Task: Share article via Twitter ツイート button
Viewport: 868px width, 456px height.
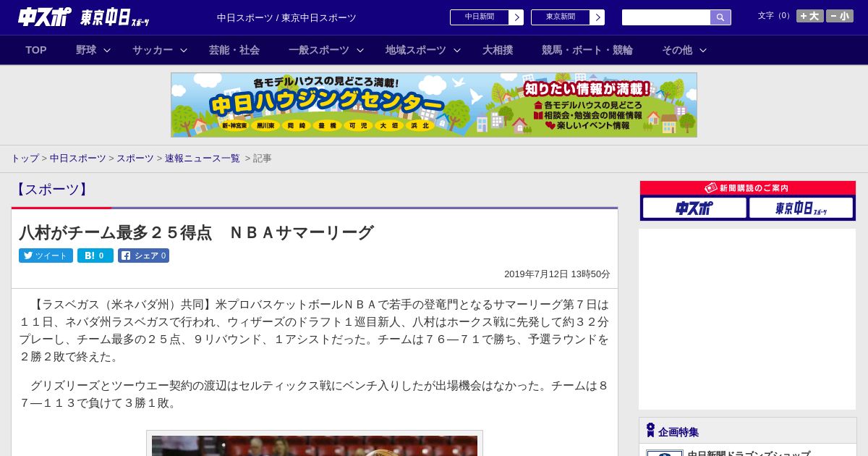Action: 46,256
